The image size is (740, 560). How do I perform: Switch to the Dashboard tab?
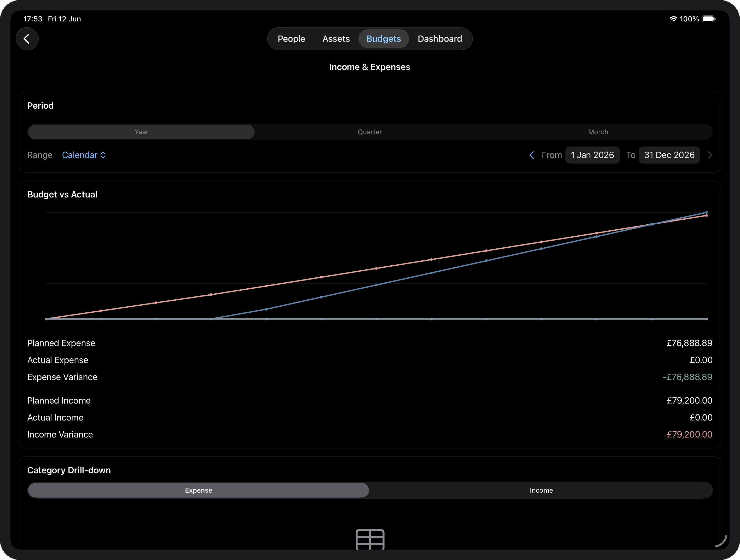(x=440, y=39)
